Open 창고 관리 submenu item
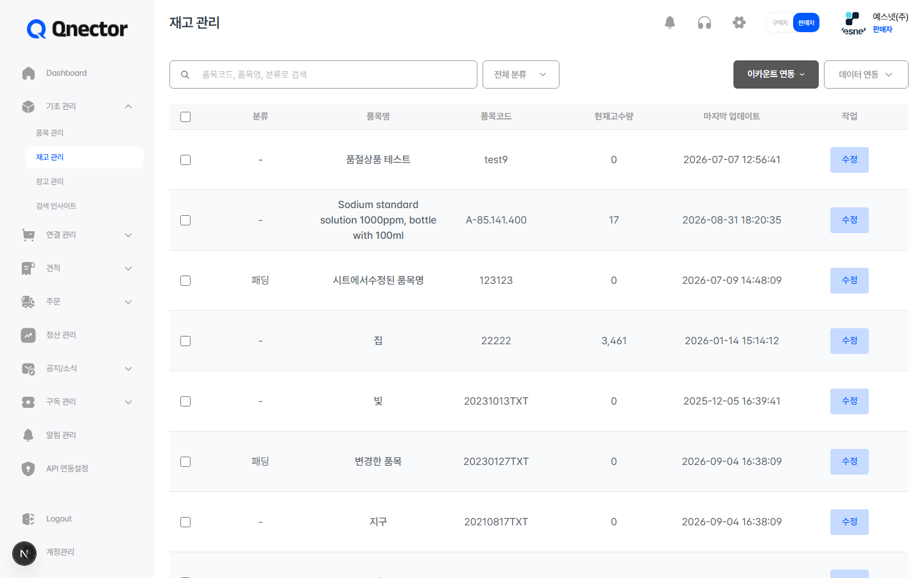This screenshot has width=924, height=578. (x=50, y=182)
